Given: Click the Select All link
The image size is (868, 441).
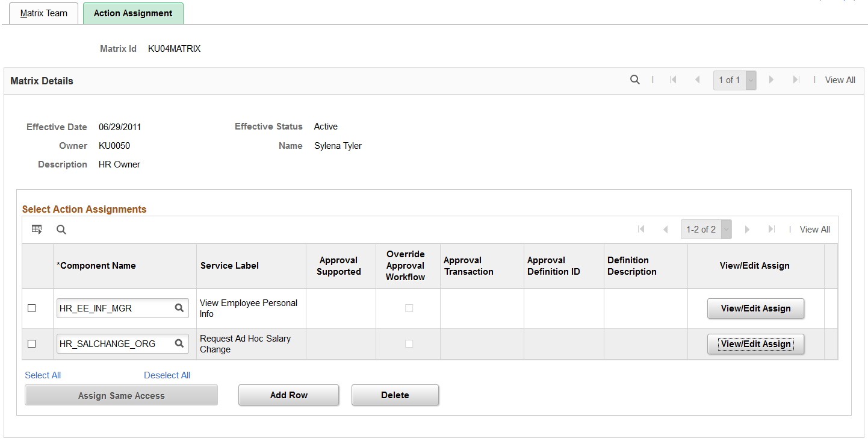Looking at the screenshot, I should click(43, 375).
